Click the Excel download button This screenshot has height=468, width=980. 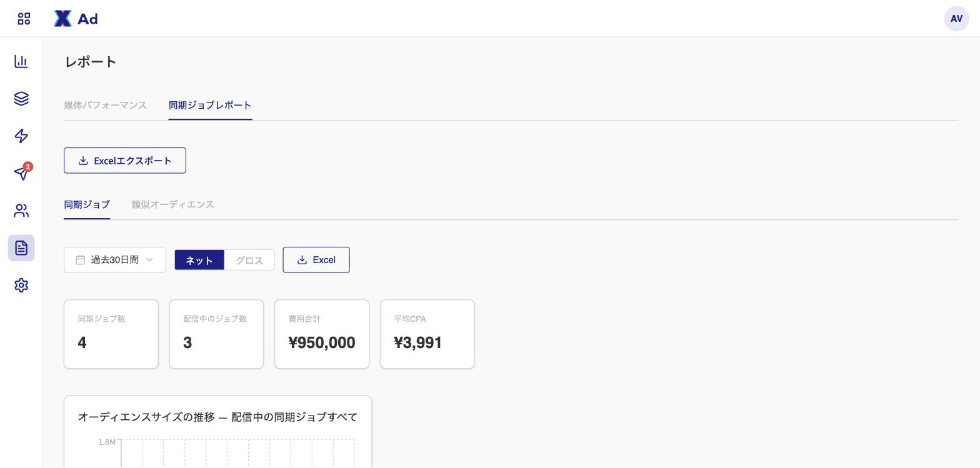(316, 260)
